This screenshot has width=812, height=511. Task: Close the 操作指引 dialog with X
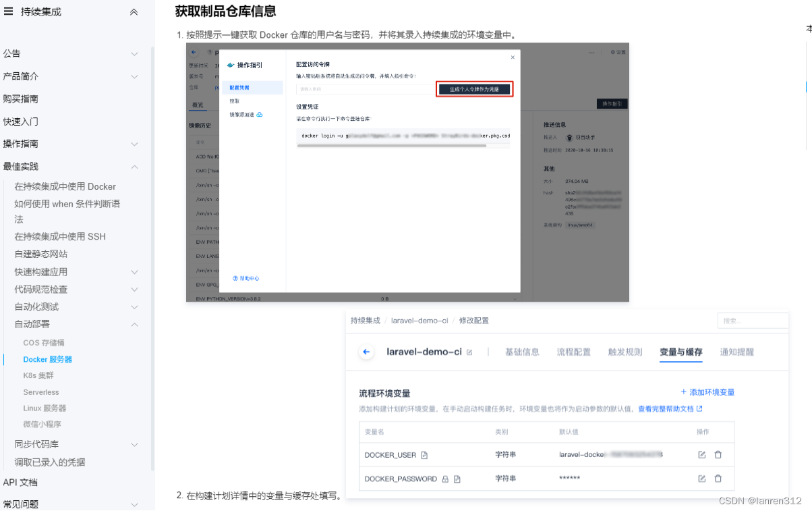click(x=513, y=57)
